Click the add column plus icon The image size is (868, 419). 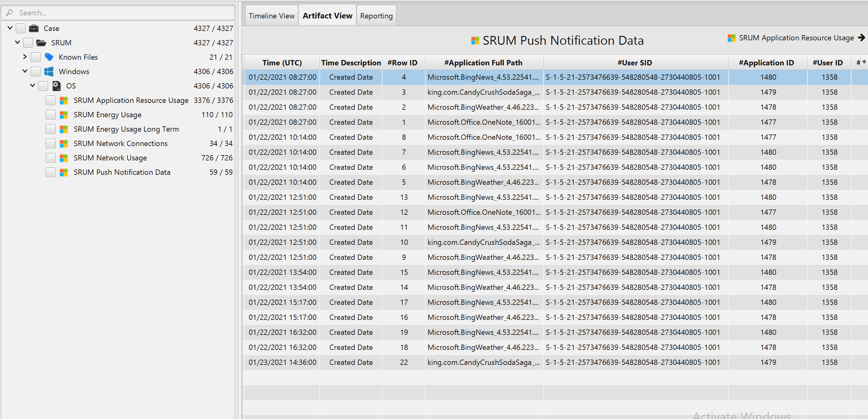click(x=864, y=61)
